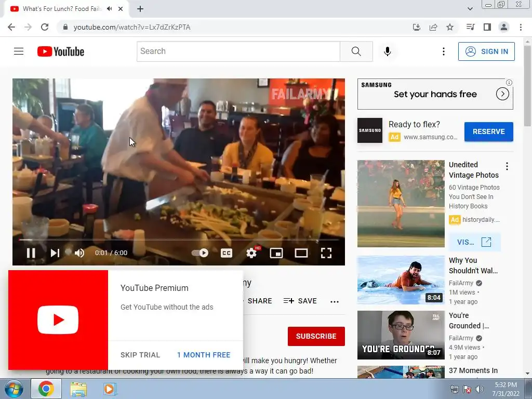Click the network tray icon
Screen dimensions: 532x399
tap(454, 389)
